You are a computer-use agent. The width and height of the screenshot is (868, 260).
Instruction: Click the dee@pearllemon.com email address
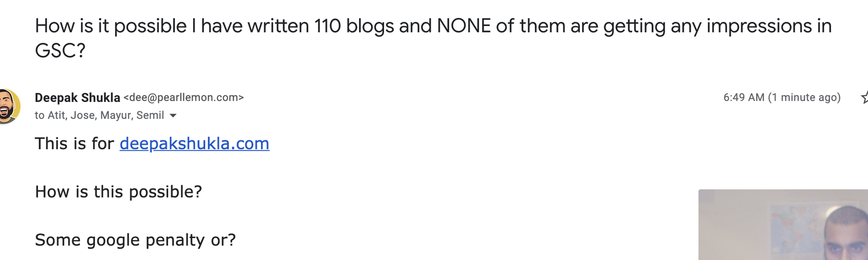point(184,98)
